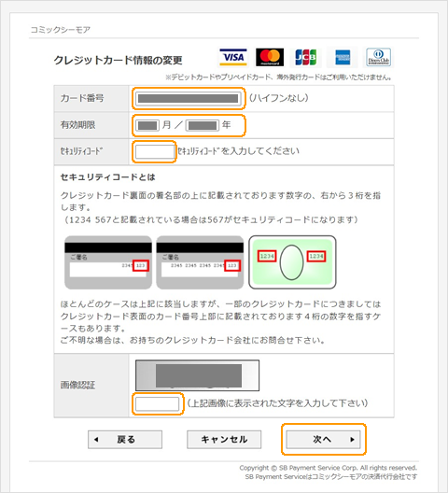The image size is (448, 493).
Task: Click the security code input box
Action: point(154,152)
